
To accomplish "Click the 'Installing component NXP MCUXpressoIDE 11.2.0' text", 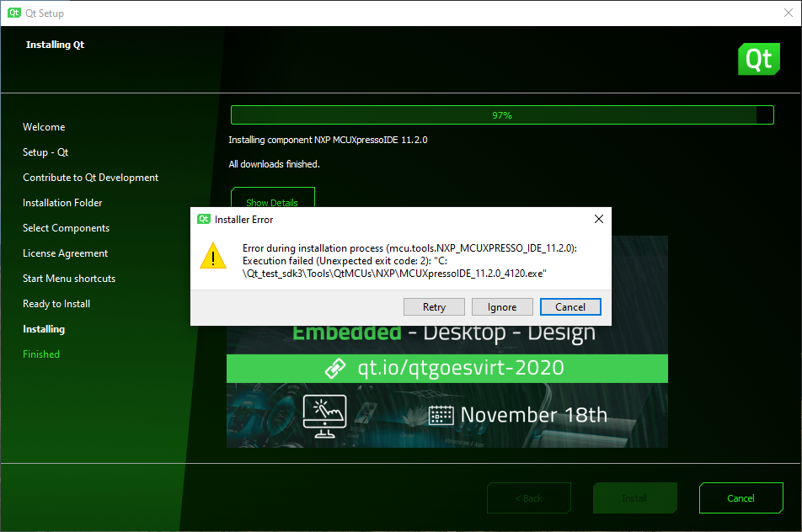I will [x=328, y=140].
